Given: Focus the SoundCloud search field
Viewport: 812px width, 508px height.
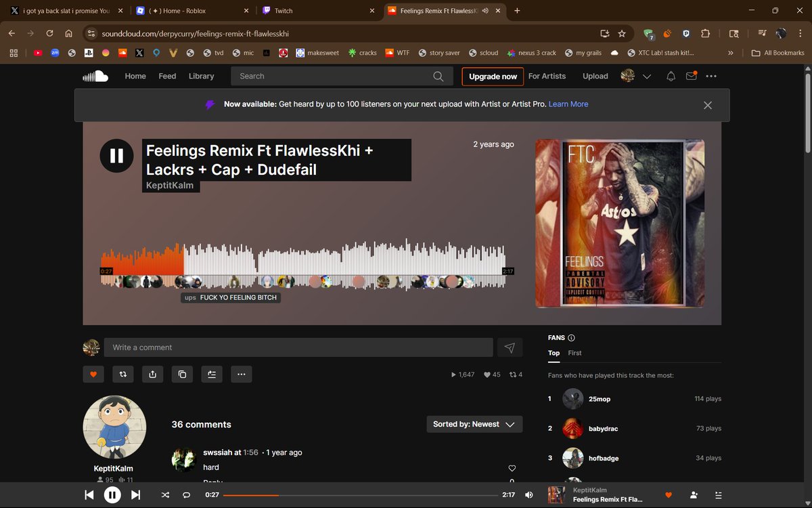Looking at the screenshot, I should coord(332,77).
